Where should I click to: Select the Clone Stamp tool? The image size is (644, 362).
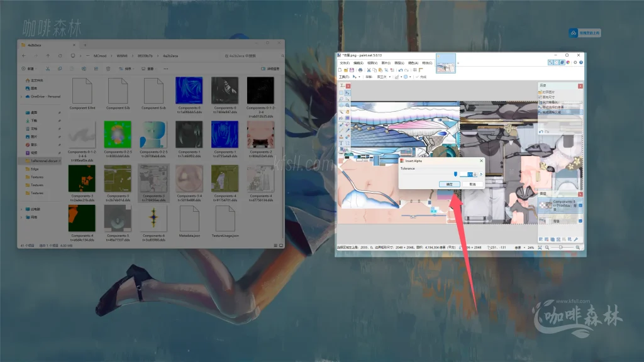coord(341,136)
